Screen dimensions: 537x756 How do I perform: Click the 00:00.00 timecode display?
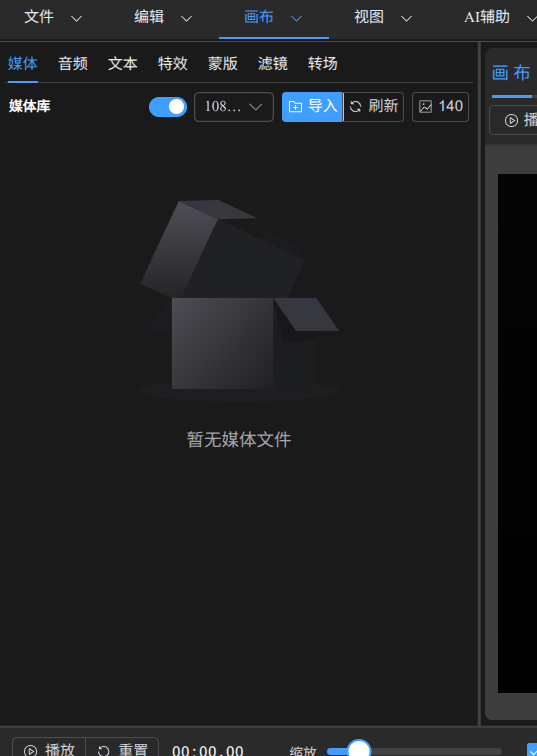point(208,751)
